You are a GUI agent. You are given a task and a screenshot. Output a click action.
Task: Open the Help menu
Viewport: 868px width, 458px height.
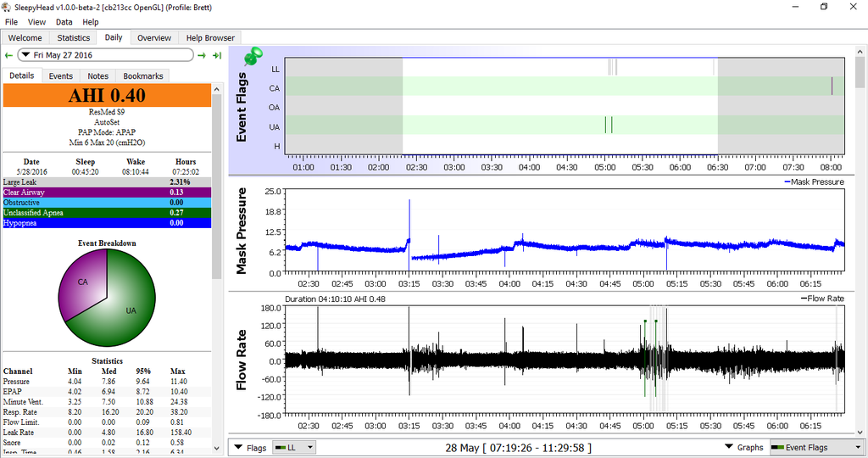click(x=90, y=22)
